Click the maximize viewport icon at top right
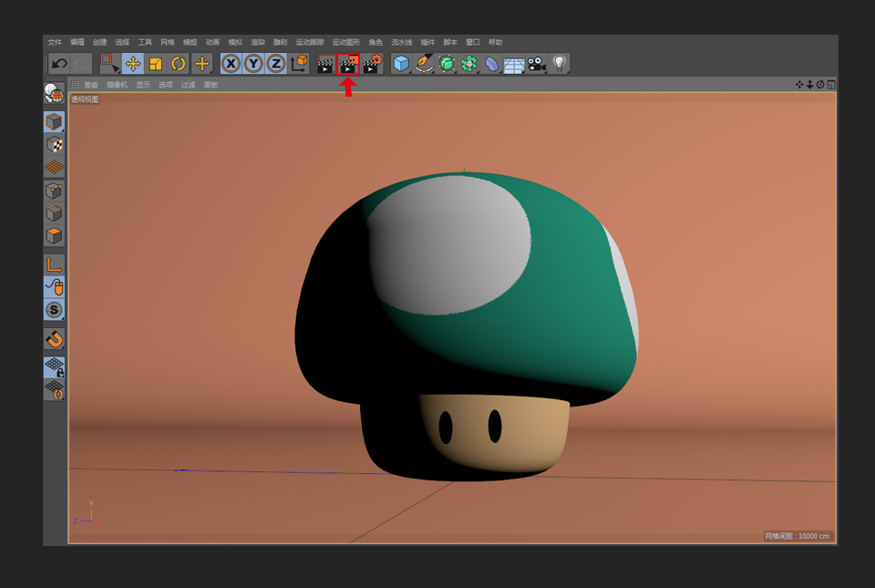875x588 pixels. tap(831, 85)
